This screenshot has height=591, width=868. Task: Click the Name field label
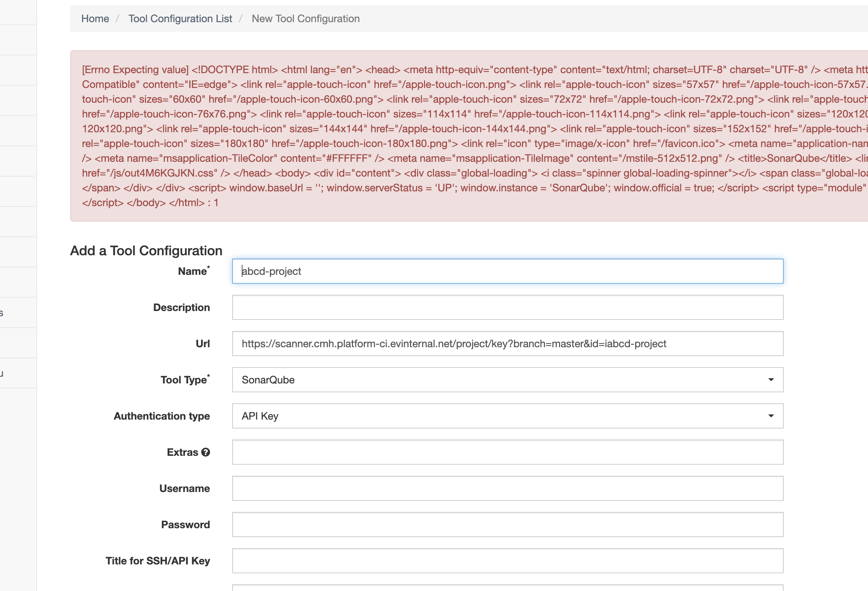tap(194, 271)
